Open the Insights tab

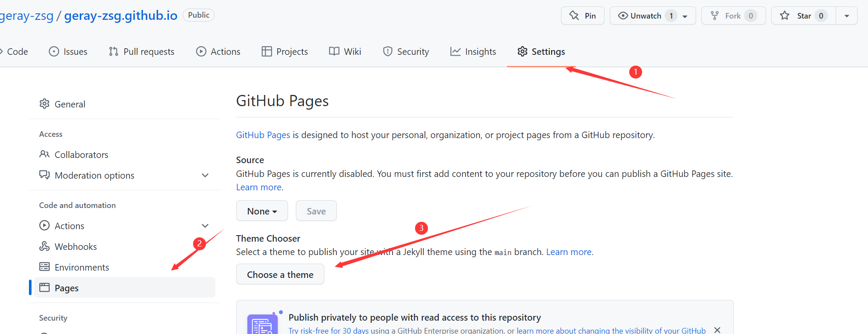[473, 52]
